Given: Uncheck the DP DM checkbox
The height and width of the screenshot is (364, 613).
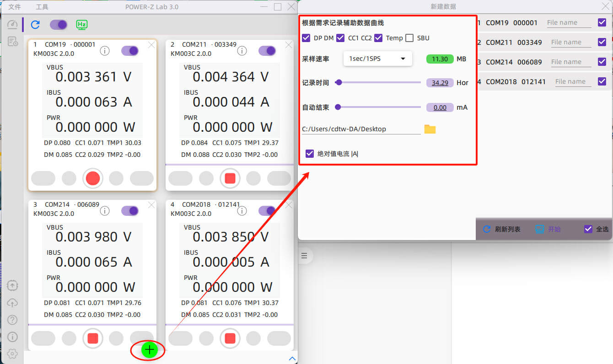Looking at the screenshot, I should [x=306, y=38].
